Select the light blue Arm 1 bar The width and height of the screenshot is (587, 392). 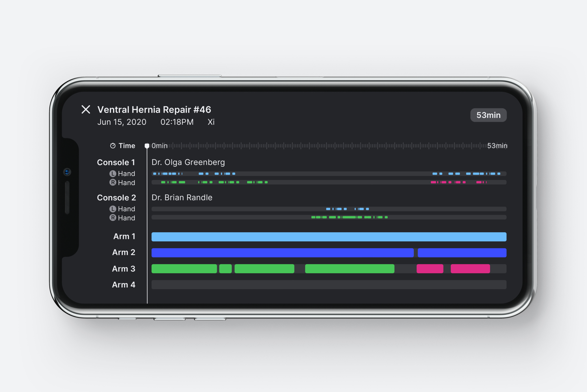click(x=329, y=237)
